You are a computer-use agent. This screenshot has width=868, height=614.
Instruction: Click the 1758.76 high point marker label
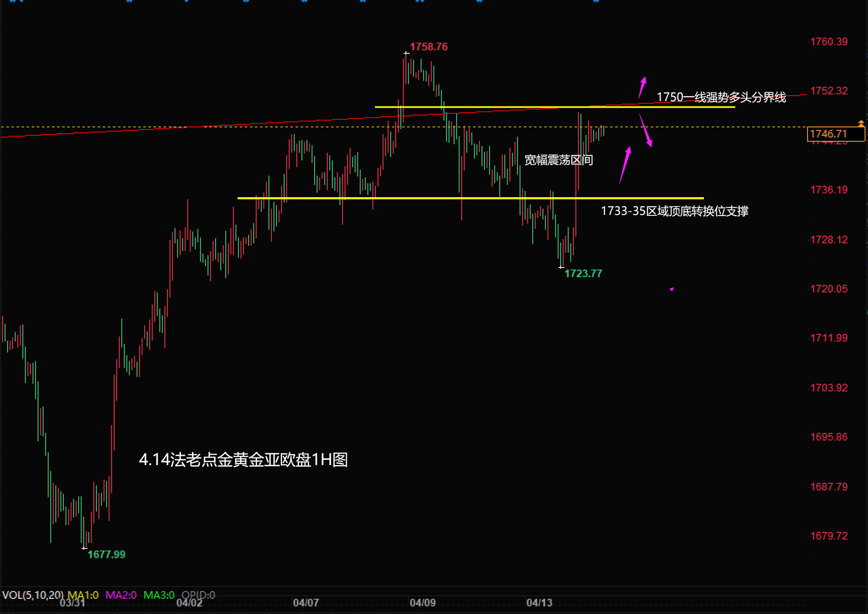pos(428,47)
